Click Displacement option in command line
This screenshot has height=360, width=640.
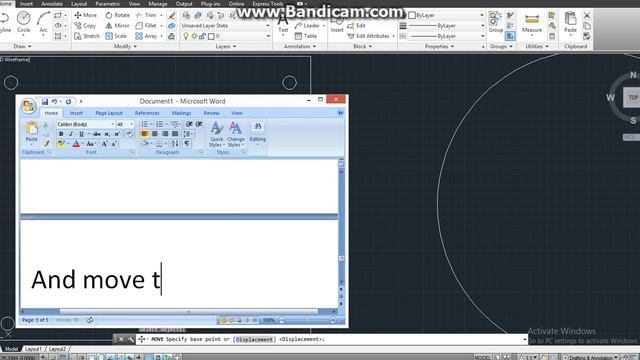pos(254,339)
